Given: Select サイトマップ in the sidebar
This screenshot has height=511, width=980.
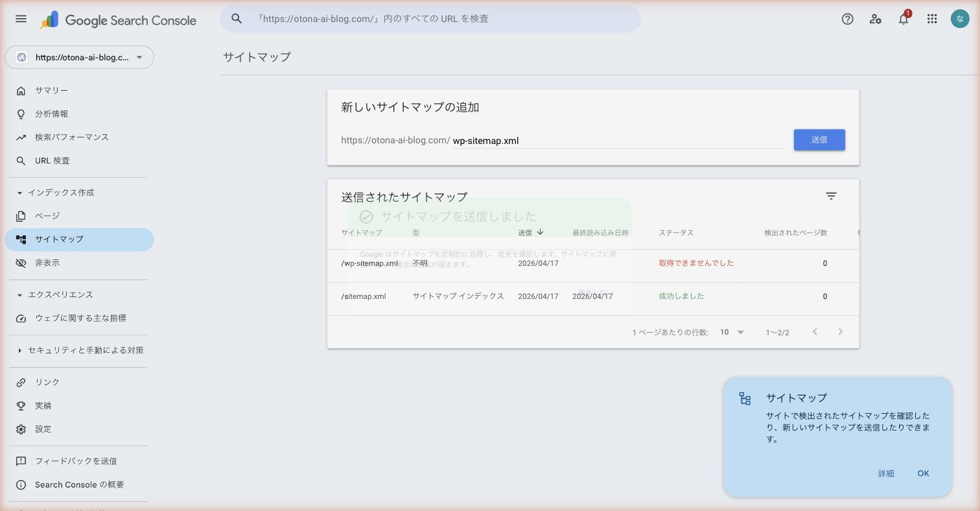Looking at the screenshot, I should [x=79, y=239].
